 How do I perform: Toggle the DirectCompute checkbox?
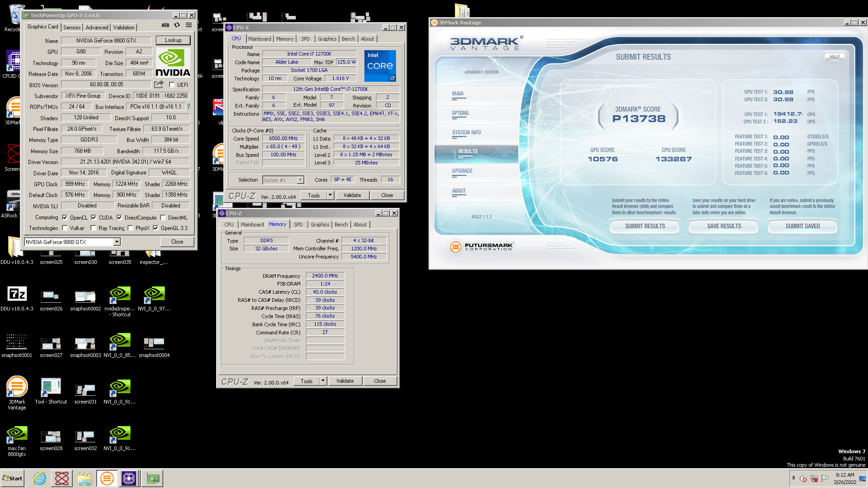[119, 217]
